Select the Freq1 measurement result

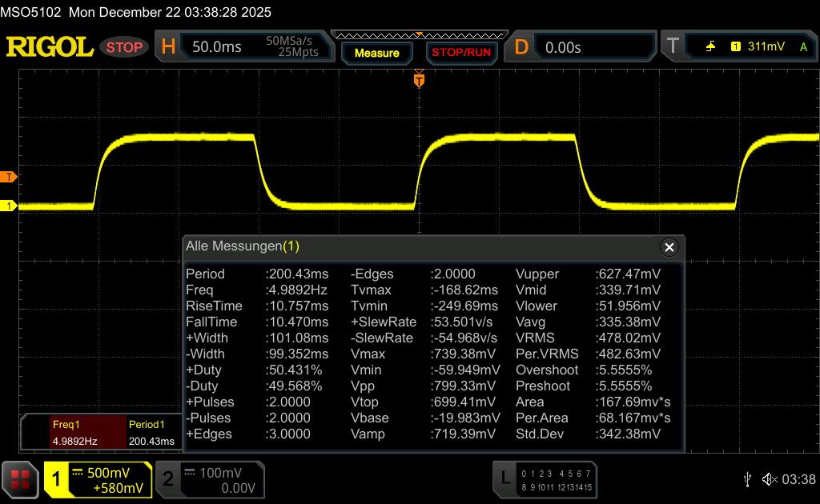(74, 433)
